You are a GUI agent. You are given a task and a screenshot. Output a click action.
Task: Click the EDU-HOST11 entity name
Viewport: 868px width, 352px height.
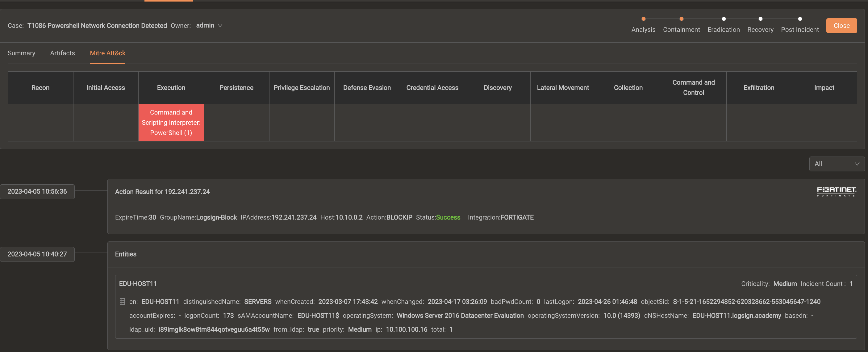(x=138, y=284)
